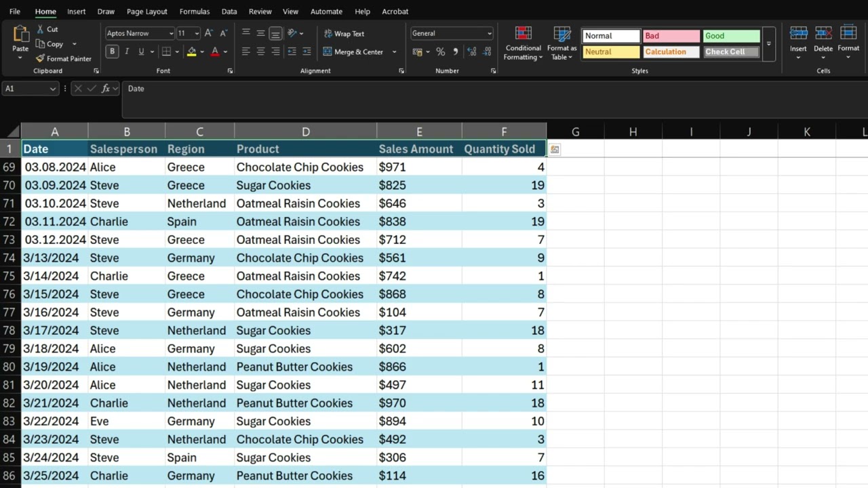Apply Comma Style

tap(455, 52)
